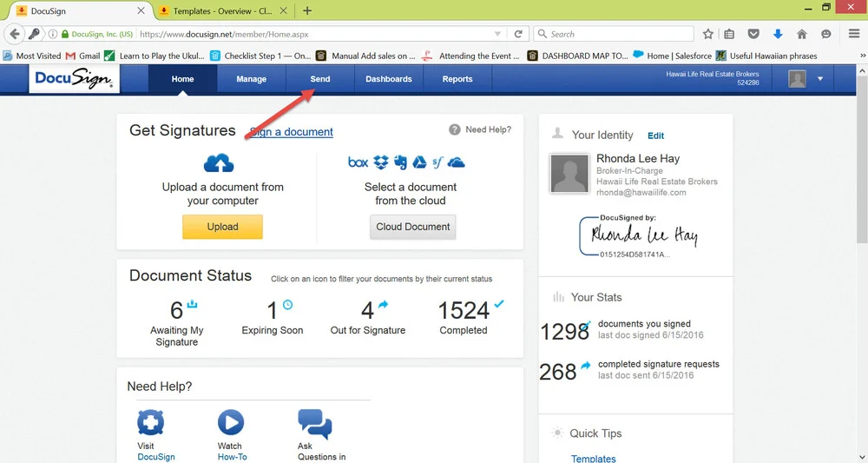Open the Send navigation tab
Viewport: 868px width, 463px height.
click(x=320, y=79)
